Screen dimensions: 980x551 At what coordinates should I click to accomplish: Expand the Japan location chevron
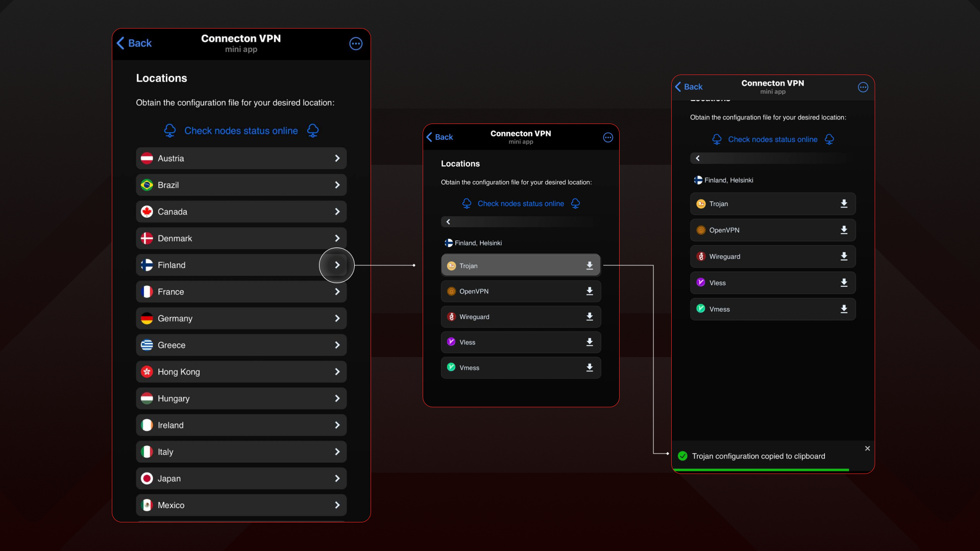[337, 479]
